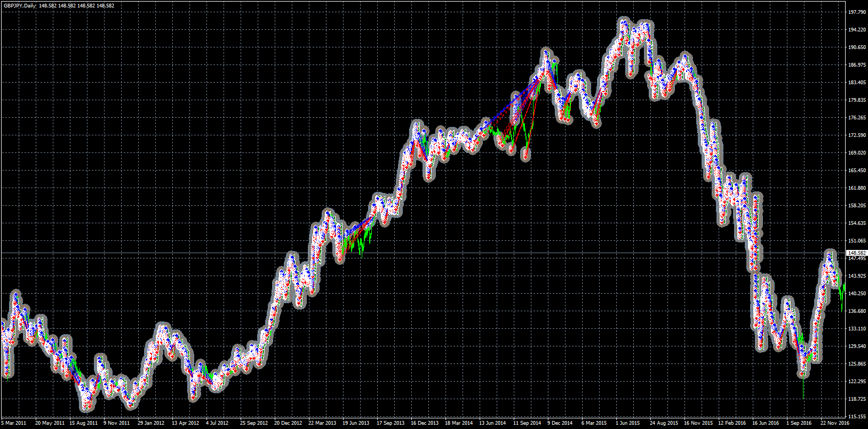Select the 16 Dec 2013 date label
The width and height of the screenshot is (868, 429).
[x=425, y=423]
